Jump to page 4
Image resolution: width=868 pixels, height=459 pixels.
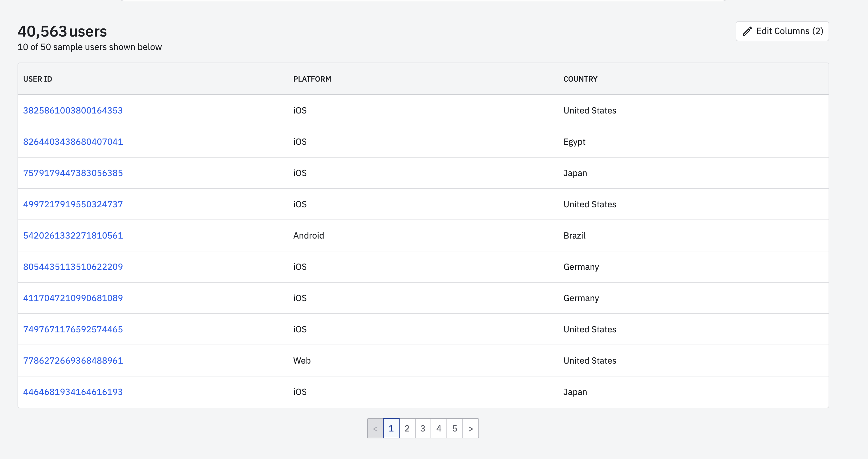point(438,428)
